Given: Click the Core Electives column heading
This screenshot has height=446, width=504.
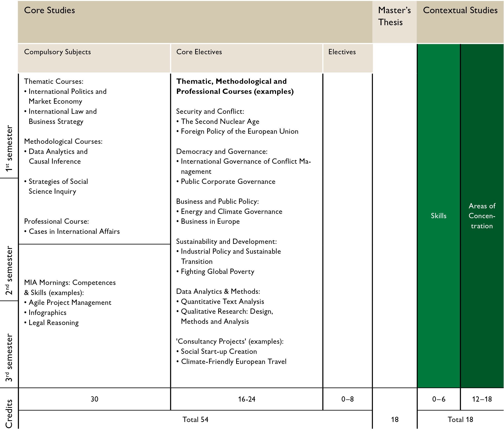Looking at the screenshot, I should (x=199, y=52).
